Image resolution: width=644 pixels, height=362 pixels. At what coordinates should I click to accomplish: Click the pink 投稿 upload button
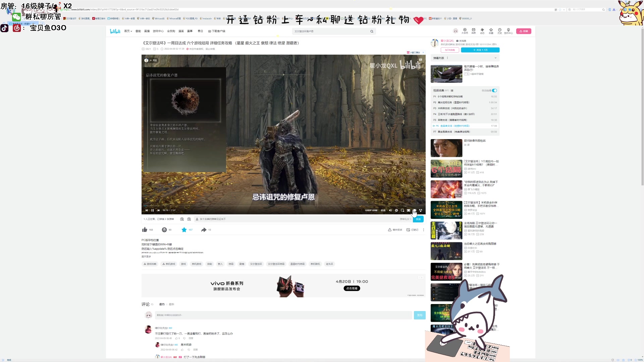tap(524, 31)
